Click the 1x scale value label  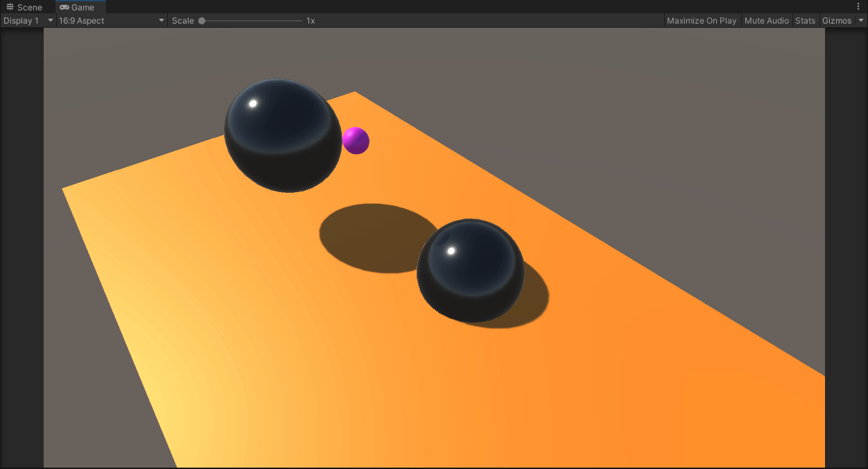coord(309,20)
